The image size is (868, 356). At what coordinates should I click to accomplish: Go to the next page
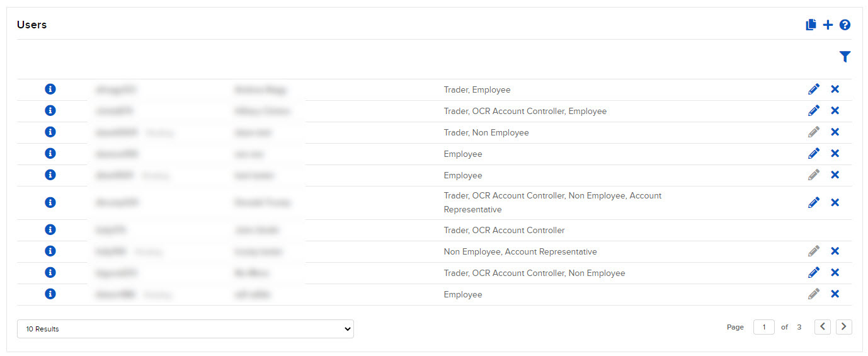pos(844,327)
